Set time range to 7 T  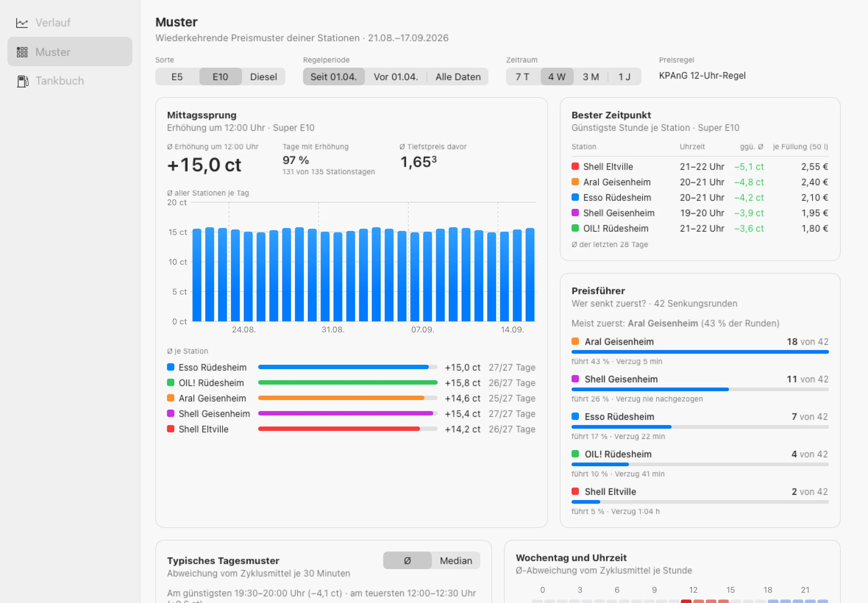pyautogui.click(x=523, y=77)
